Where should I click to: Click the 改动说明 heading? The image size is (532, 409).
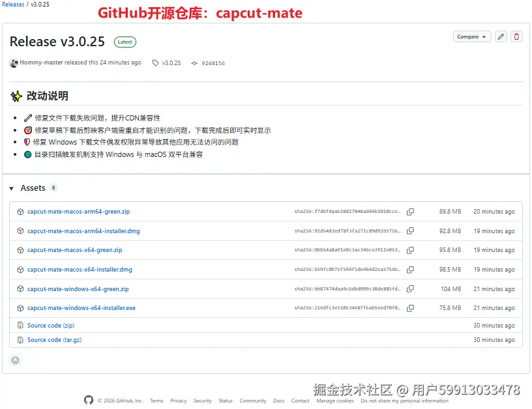click(x=48, y=96)
